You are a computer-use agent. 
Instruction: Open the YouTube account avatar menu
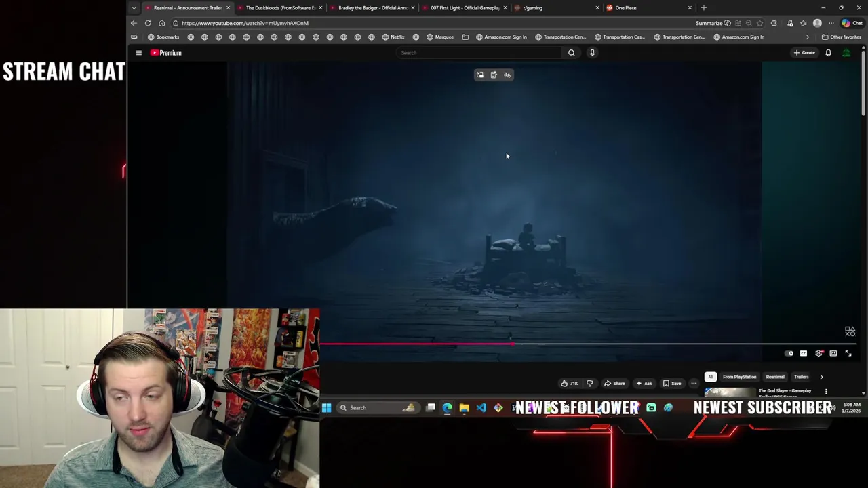coord(846,52)
